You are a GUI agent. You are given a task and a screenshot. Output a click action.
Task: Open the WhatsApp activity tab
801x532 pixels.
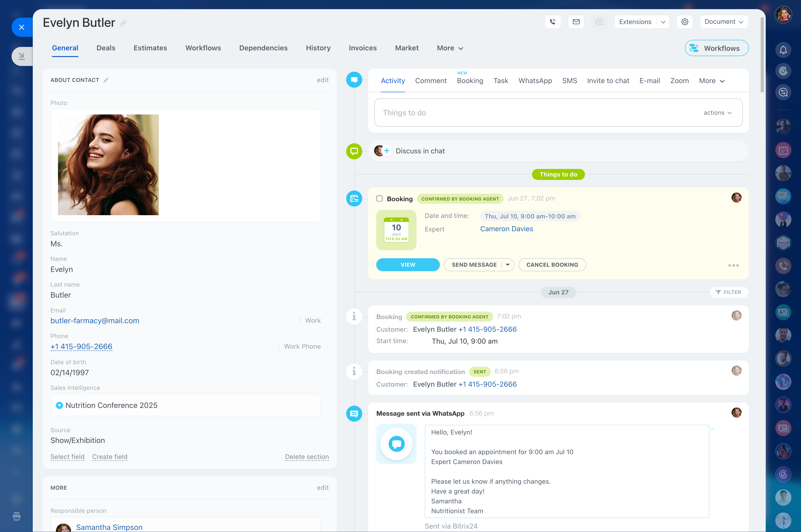pos(535,80)
